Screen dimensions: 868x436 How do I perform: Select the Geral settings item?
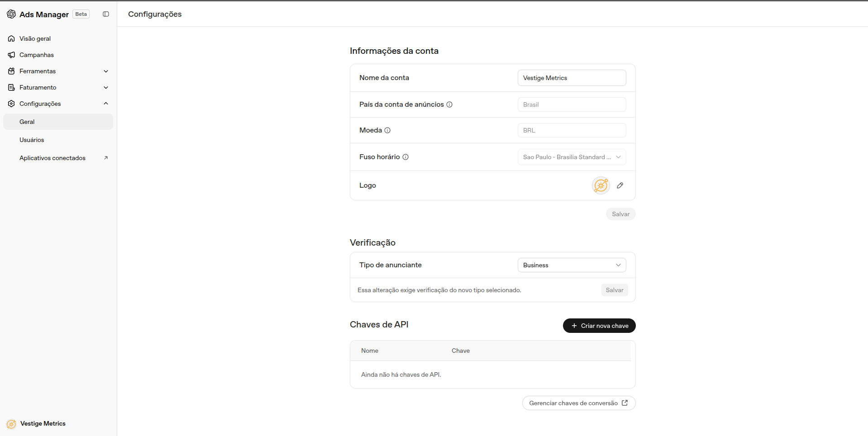click(58, 122)
